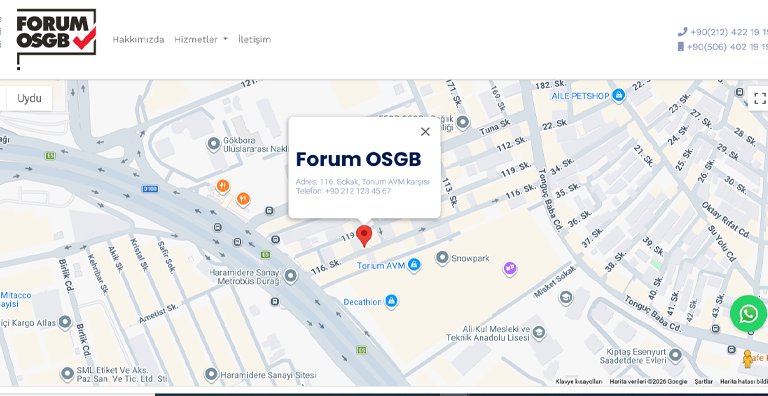
Task: Click the Forum OSGB info window title
Action: [x=359, y=159]
